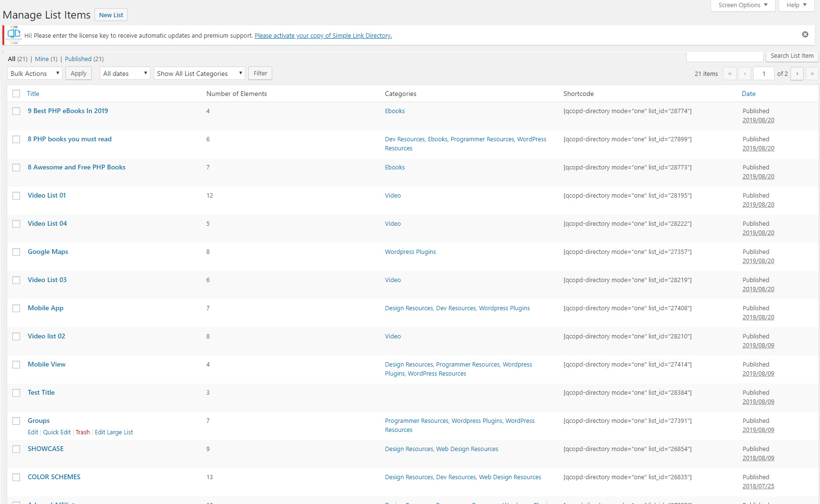The height and width of the screenshot is (504, 820).
Task: Expand the Screen Options panel
Action: pyautogui.click(x=743, y=5)
